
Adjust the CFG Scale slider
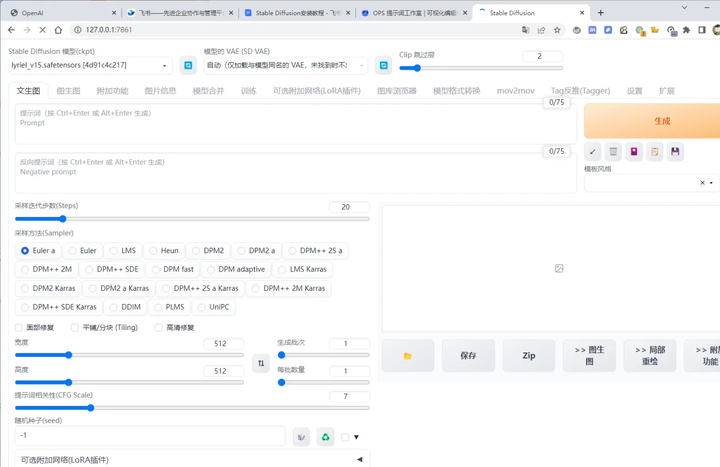click(x=192, y=408)
